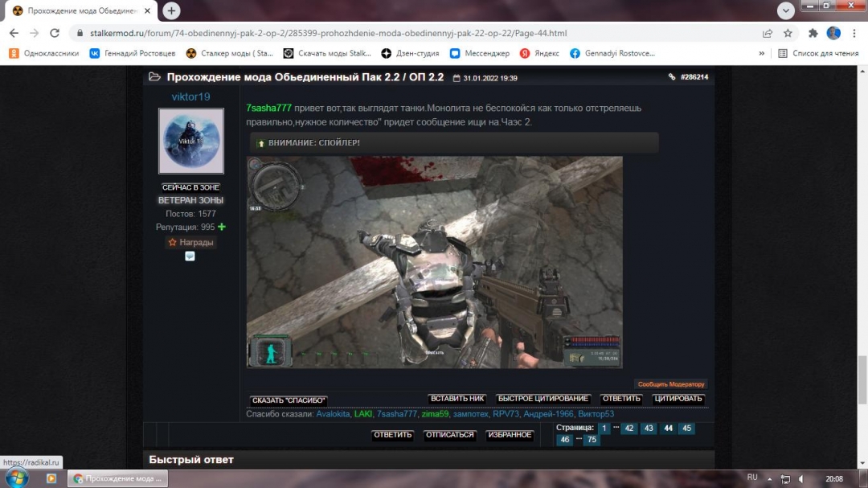Viewport: 868px width, 488px height.
Task: Click Сообщить Модератору link
Action: click(671, 383)
